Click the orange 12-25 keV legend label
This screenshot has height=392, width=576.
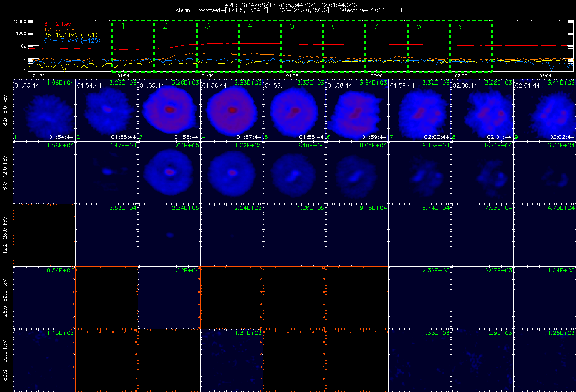pyautogui.click(x=59, y=30)
